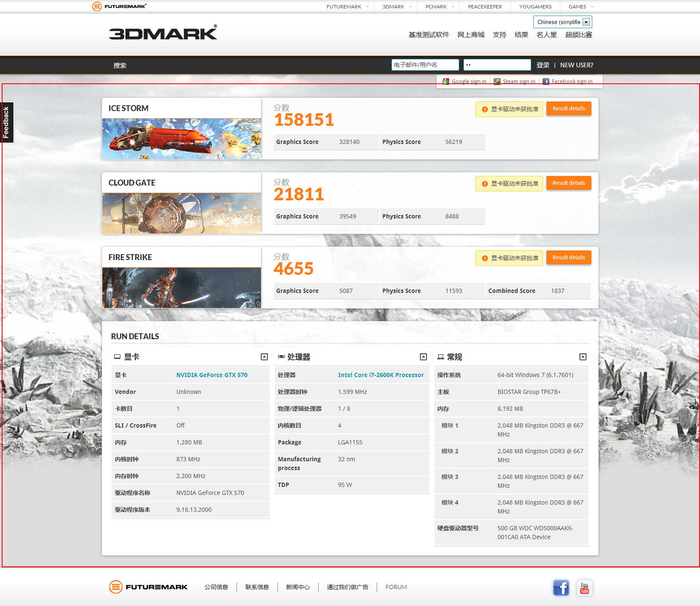Image resolution: width=700 pixels, height=606 pixels.
Task: Click the email/username input field
Action: coord(425,65)
